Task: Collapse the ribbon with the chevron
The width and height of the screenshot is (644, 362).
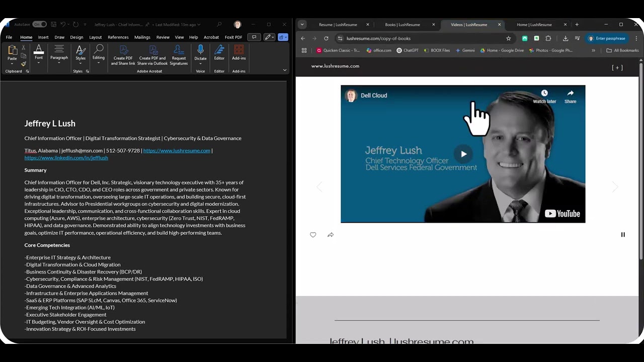Action: click(x=285, y=70)
